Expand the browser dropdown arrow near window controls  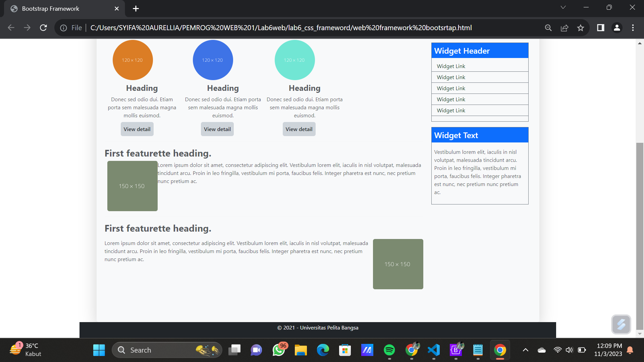pos(563,7)
